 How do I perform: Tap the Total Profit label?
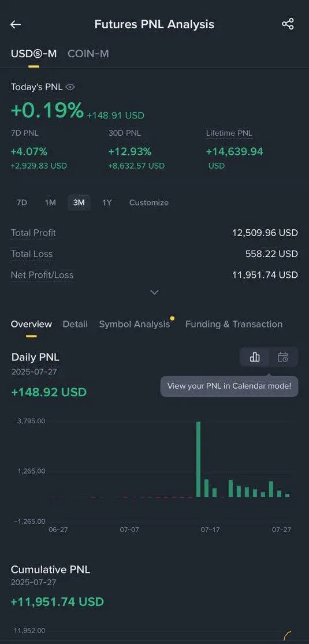(33, 233)
